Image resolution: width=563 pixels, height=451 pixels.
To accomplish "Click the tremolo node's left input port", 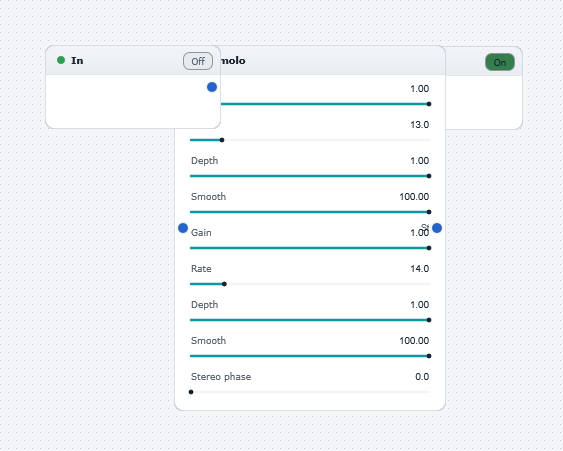I will click(x=183, y=228).
